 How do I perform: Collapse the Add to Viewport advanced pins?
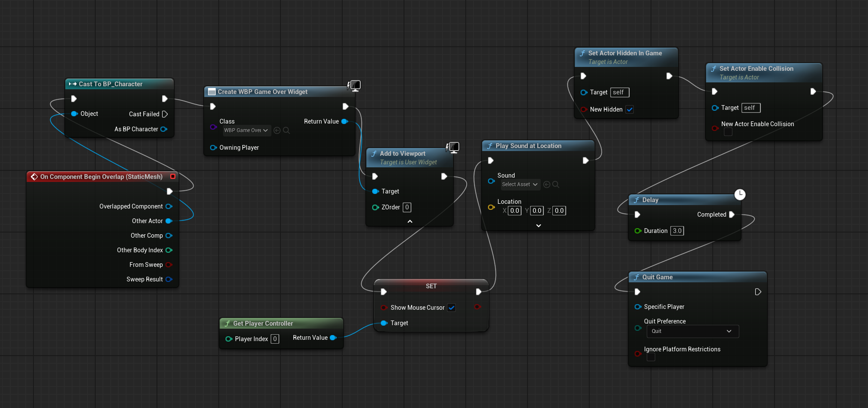pos(410,221)
